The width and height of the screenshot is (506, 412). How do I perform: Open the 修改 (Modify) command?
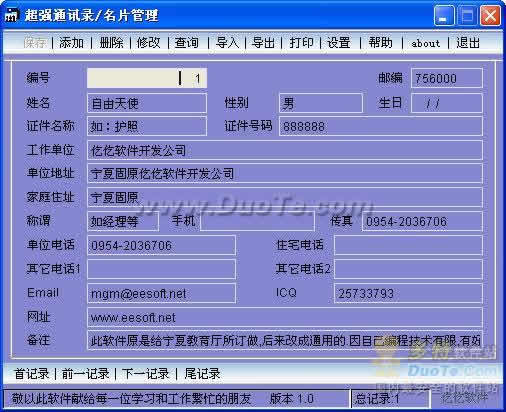coord(149,43)
